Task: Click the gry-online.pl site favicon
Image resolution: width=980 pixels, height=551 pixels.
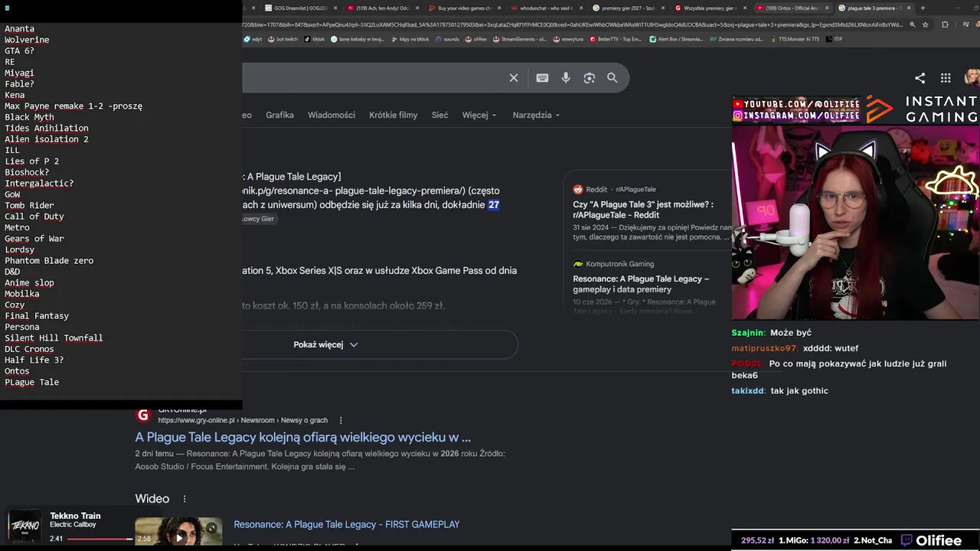Action: 142,415
